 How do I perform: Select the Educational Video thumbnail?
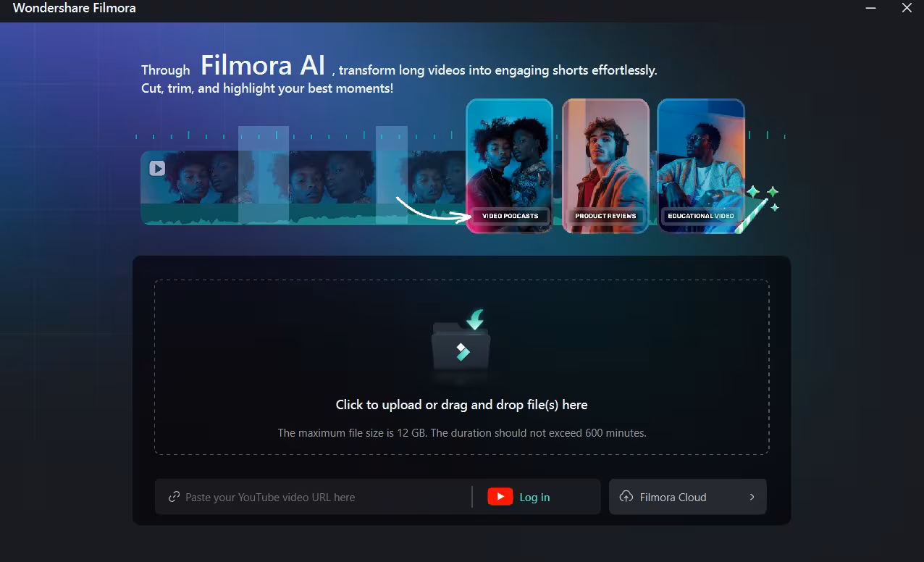pos(701,166)
